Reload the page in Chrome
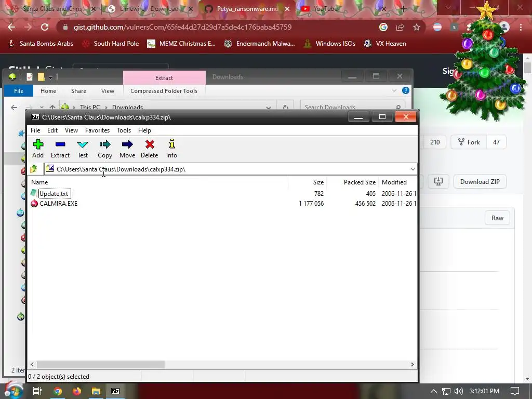This screenshot has width=532, height=399. tap(45, 27)
